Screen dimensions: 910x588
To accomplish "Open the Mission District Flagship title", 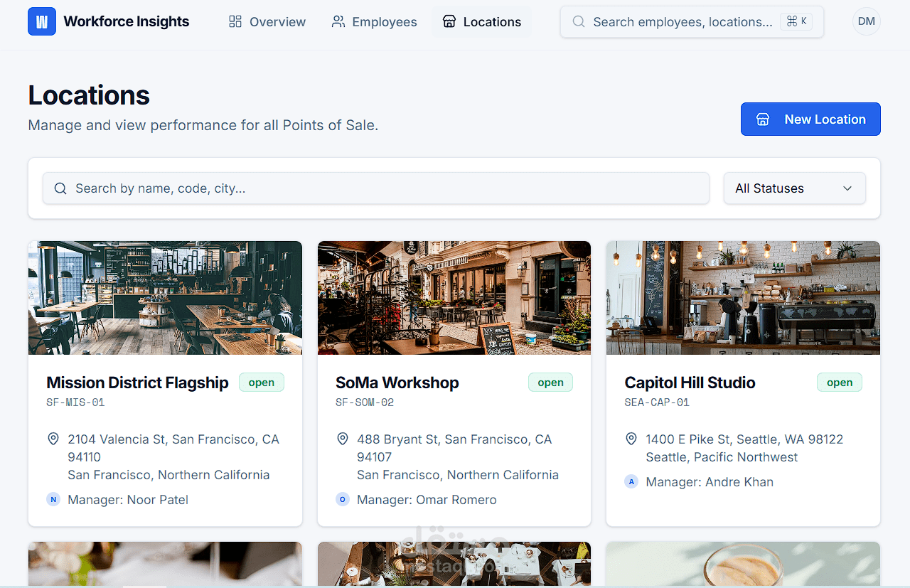I will click(x=138, y=383).
